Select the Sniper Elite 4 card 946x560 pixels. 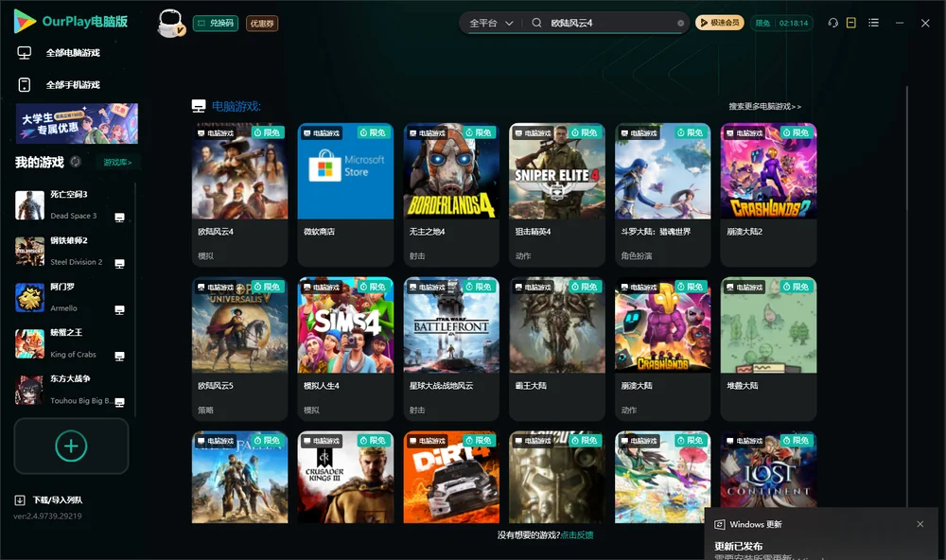[x=557, y=195]
